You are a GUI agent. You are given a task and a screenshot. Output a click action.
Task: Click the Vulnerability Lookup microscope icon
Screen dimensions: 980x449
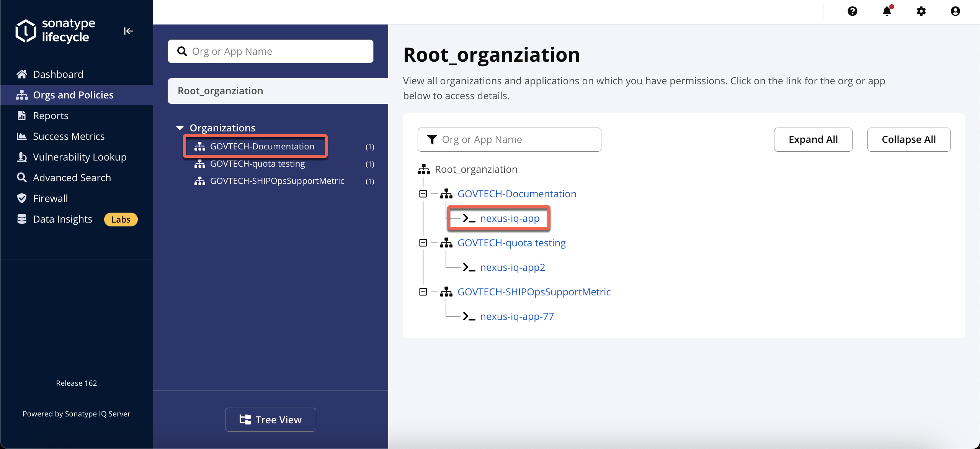[x=22, y=157]
